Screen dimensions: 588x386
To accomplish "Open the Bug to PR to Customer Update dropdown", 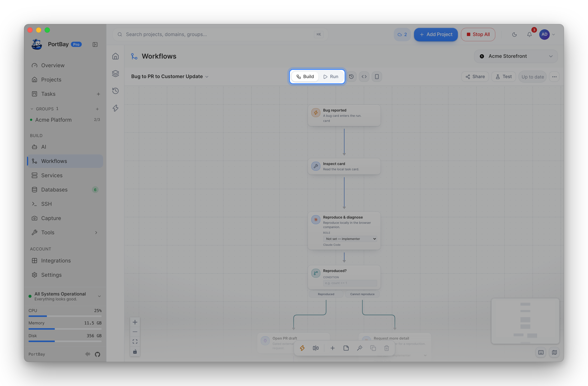I will pyautogui.click(x=170, y=76).
